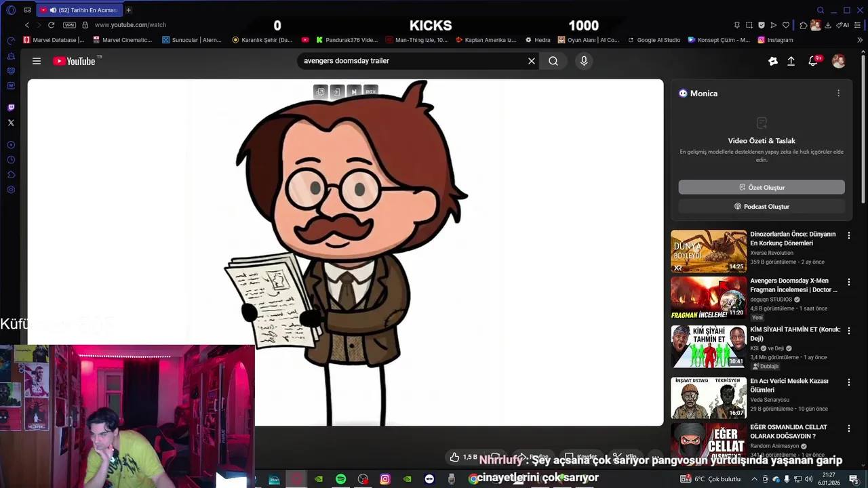Open En Acı Verici Meslek Kazası video
868x488 pixels.
tap(789, 386)
